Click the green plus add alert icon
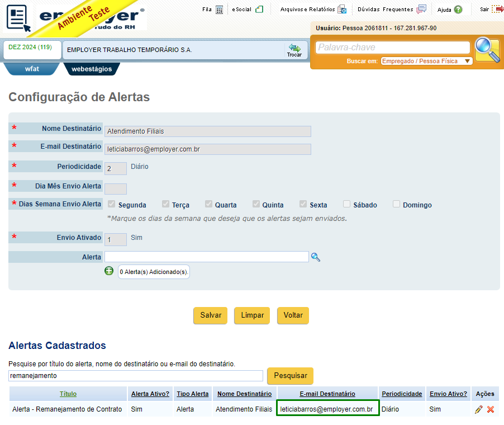Viewport: 504px width, 425px height. click(109, 271)
